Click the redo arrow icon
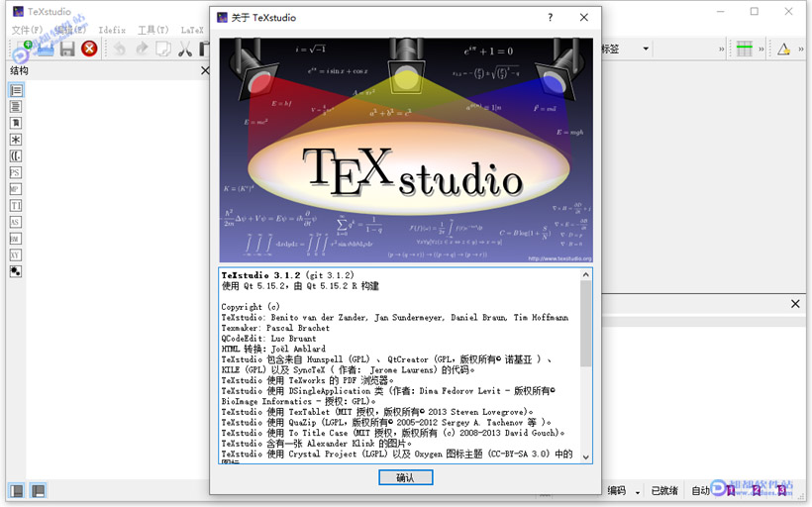812x507 pixels. (142, 50)
